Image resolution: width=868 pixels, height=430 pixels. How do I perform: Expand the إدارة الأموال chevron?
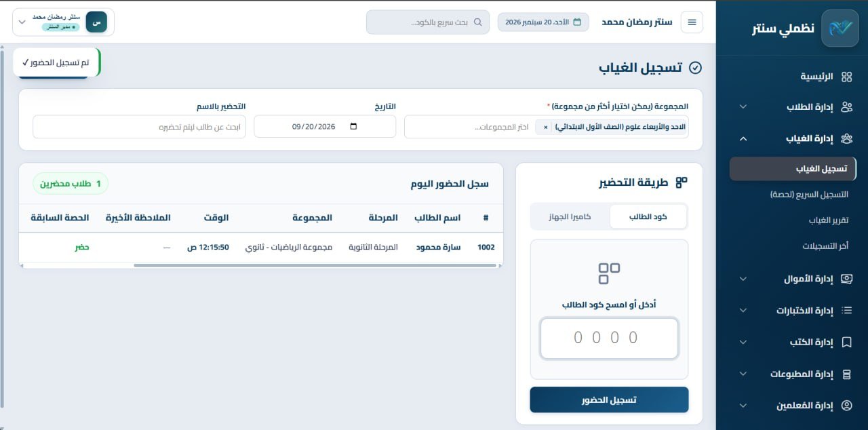(743, 279)
